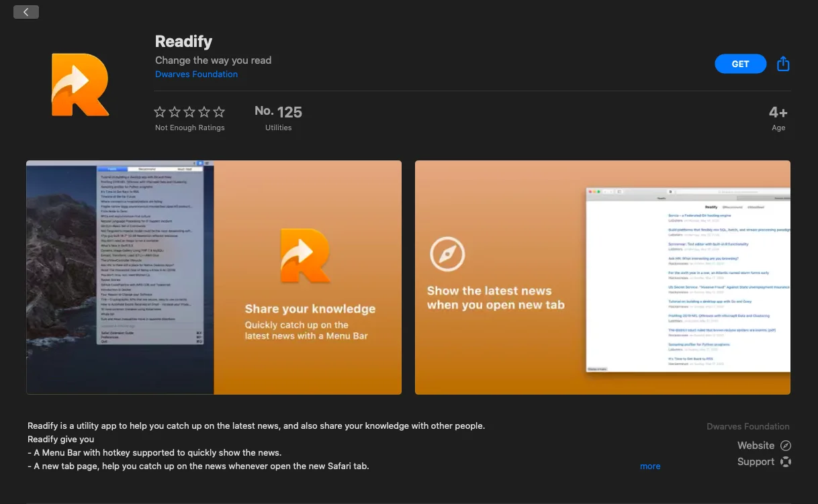Image resolution: width=818 pixels, height=504 pixels.
Task: Click the orange Readify app icon in the header
Action: point(81,85)
